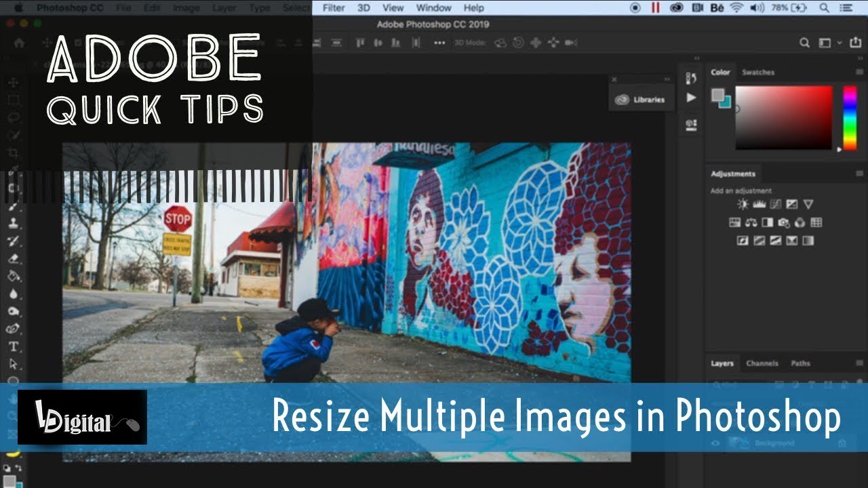Swap foreground and background colors arrow
This screenshot has height=488, width=868.
pos(17,469)
